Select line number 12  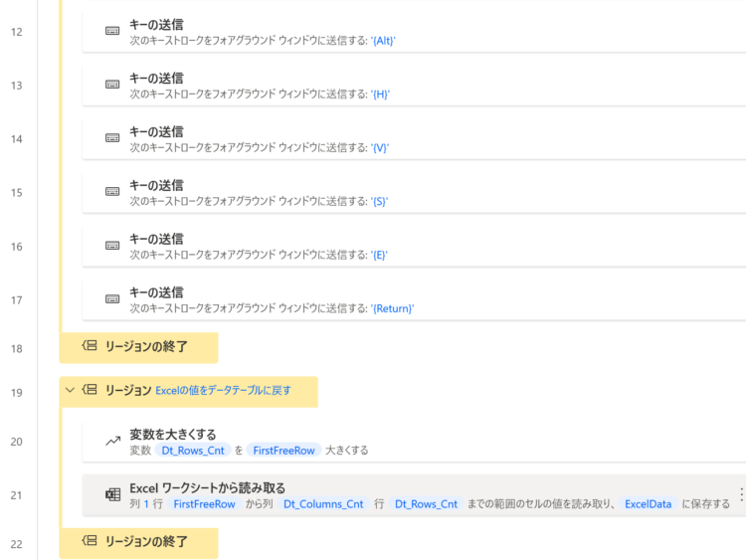point(17,32)
